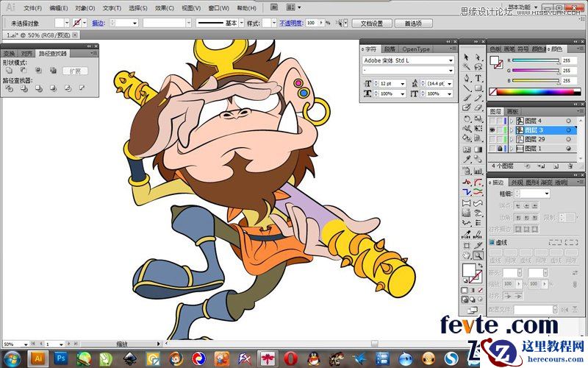
Task: Expand the 图层 4 layer disclosure triangle
Action: (511, 121)
